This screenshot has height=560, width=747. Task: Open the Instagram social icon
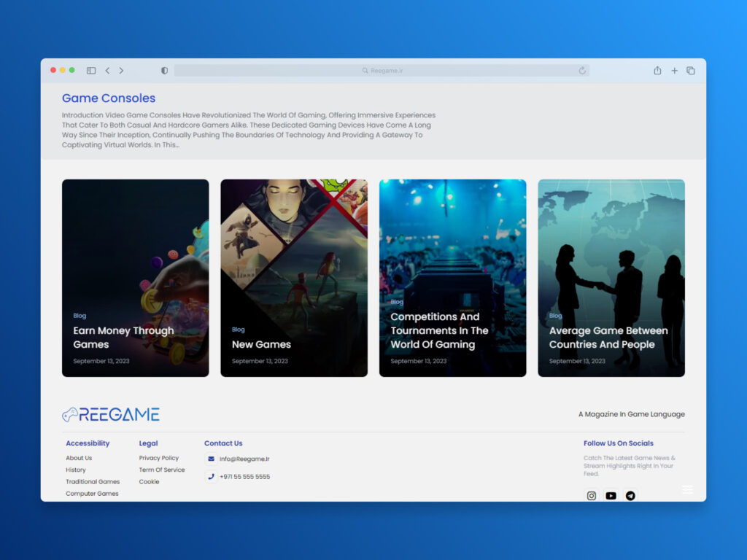click(x=592, y=496)
